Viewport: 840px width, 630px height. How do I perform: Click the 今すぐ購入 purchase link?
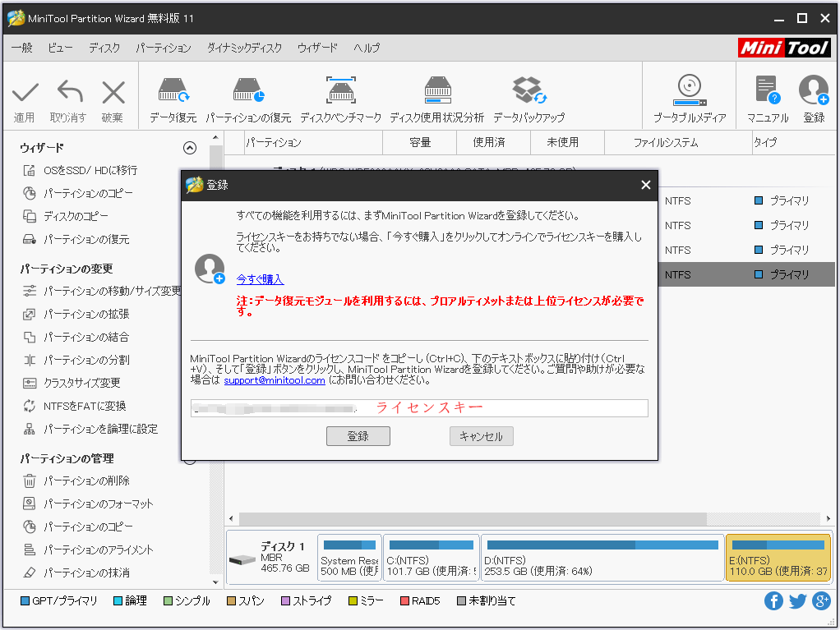[x=260, y=279]
